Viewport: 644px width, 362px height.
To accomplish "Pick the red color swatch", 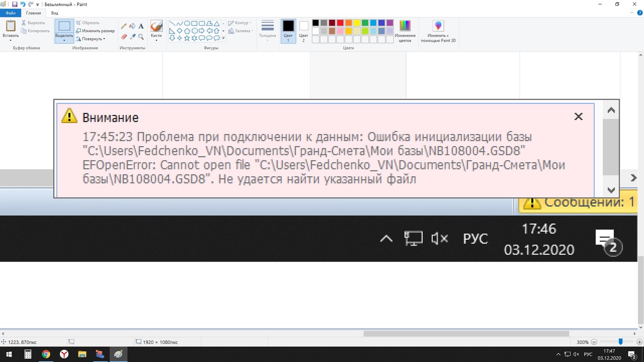I will coord(340,23).
